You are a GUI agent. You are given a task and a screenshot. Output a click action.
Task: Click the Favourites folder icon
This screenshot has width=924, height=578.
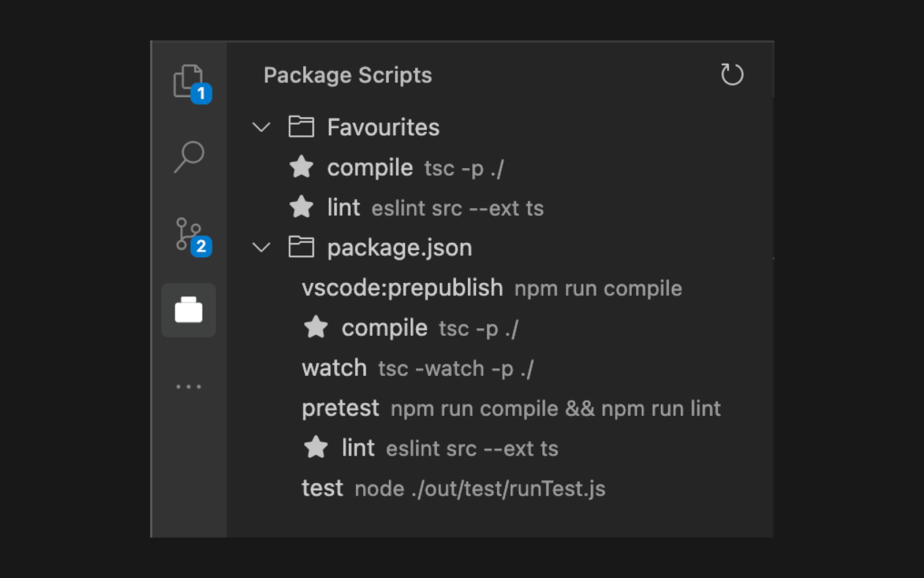(301, 127)
